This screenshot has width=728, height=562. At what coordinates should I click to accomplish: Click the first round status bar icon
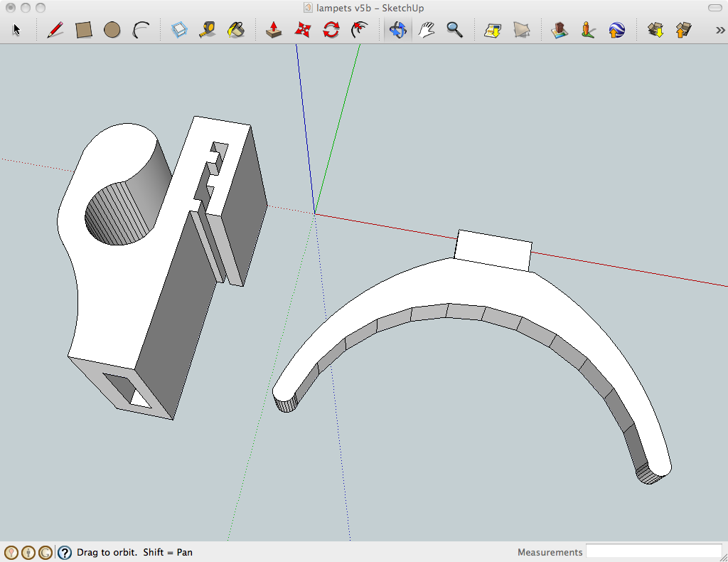(11, 552)
